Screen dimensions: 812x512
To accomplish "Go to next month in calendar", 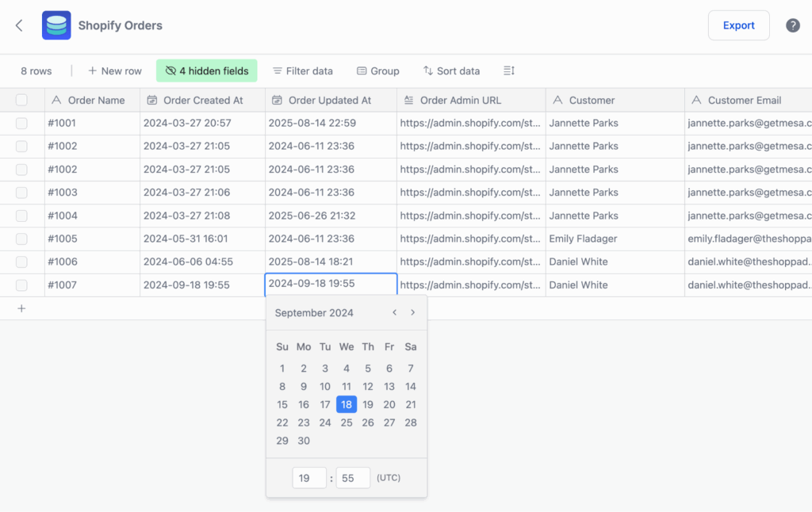I will click(412, 313).
